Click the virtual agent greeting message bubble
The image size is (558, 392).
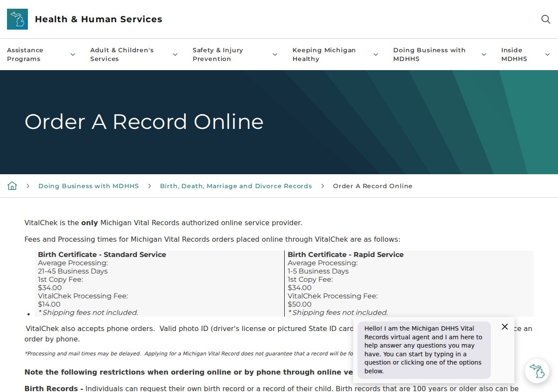[x=424, y=350]
